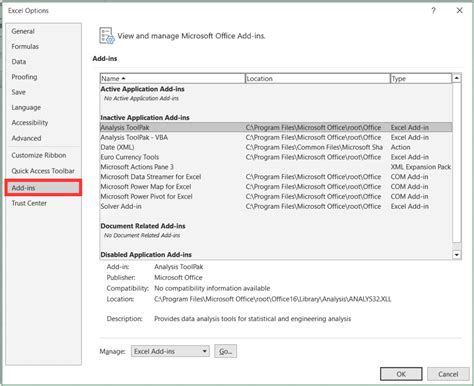Select the Solver Add-in row

click(276, 207)
